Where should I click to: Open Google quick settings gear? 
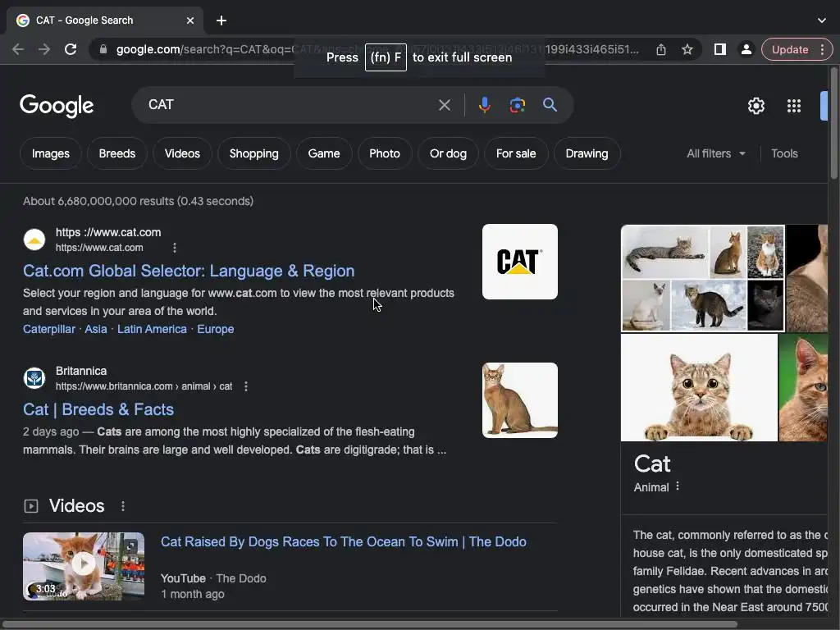point(756,106)
